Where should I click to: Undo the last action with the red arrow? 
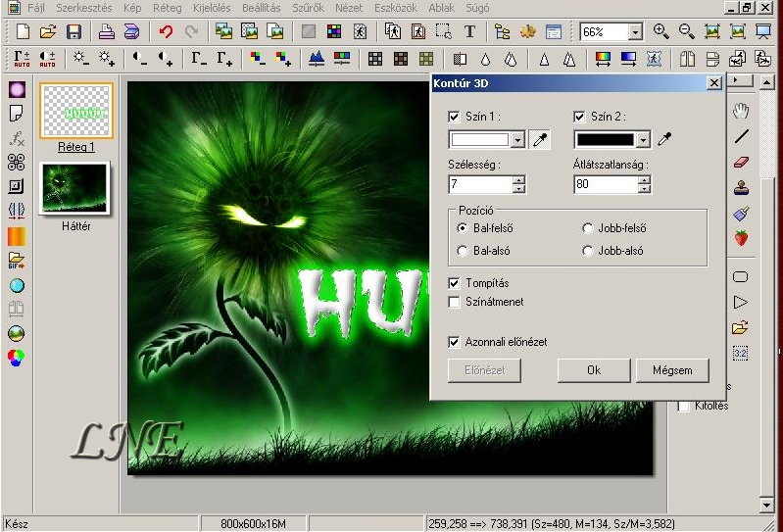166,32
